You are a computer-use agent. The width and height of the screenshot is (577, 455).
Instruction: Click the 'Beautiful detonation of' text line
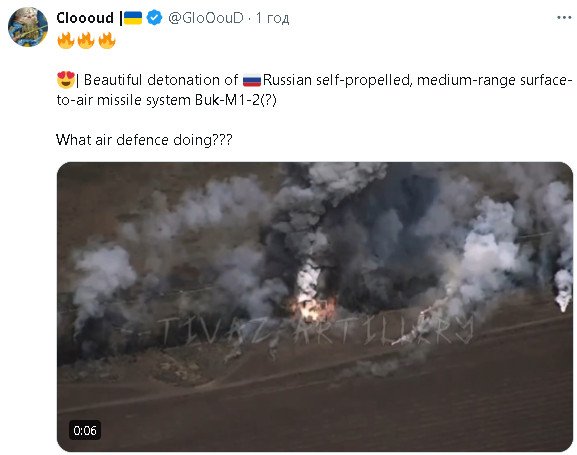[161, 80]
